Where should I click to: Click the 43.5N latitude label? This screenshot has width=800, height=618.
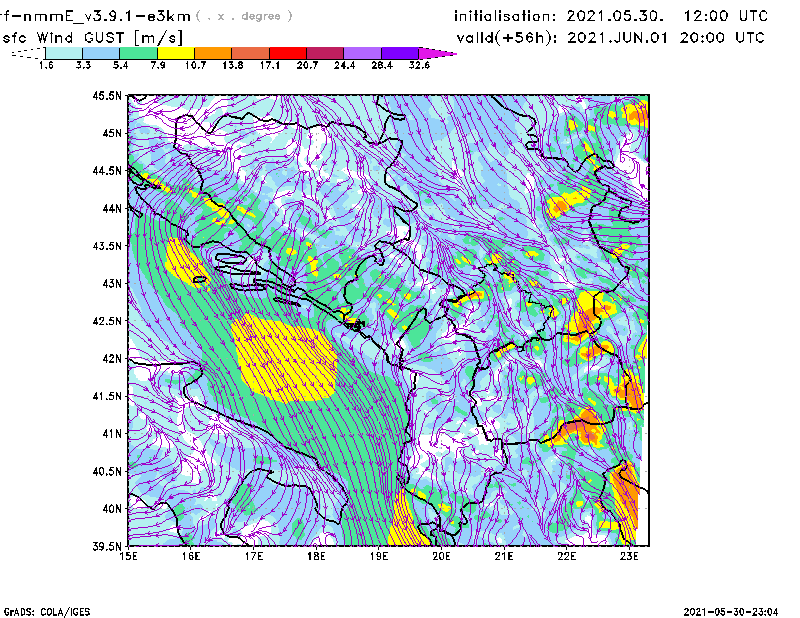[107, 246]
